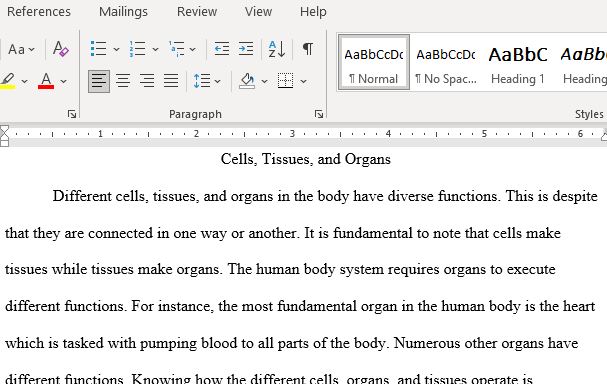
Task: Apply yellow text highlight color
Action: click(x=8, y=81)
